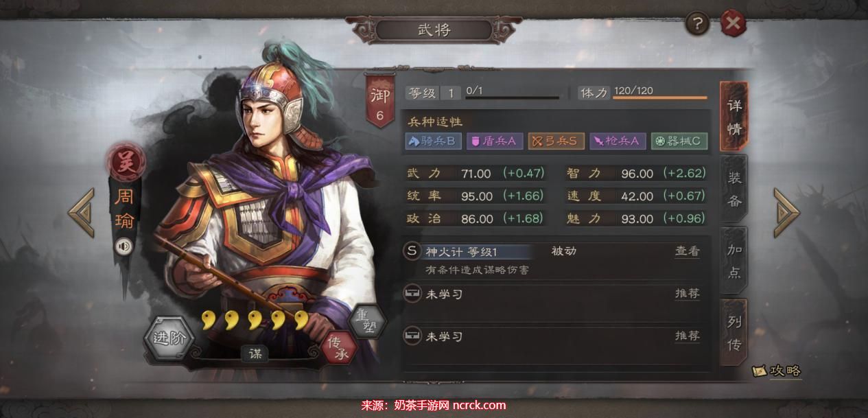Switch to the 装备 equipment tab
This screenshot has width=868, height=418.
pyautogui.click(x=734, y=189)
